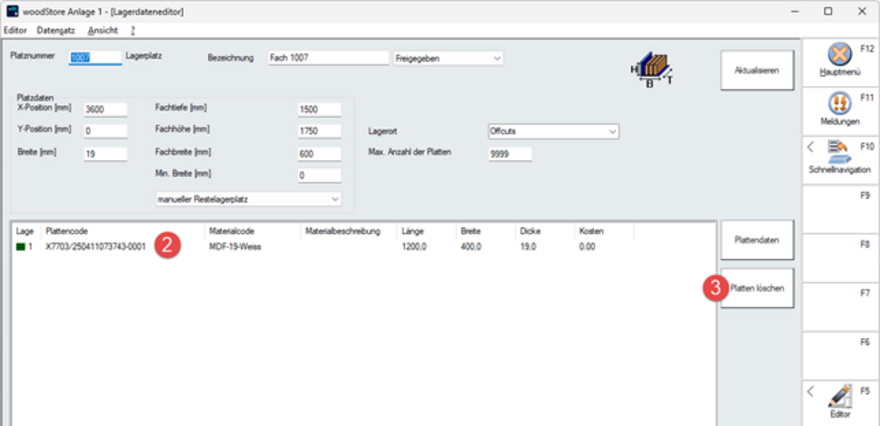Focus the Min. Breite input field
880x426 pixels.
click(x=319, y=176)
